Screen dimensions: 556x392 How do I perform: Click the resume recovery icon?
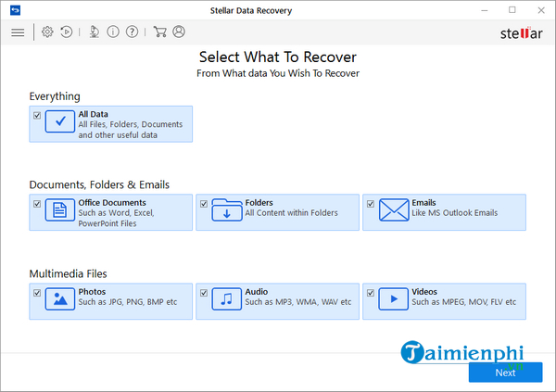click(x=67, y=32)
